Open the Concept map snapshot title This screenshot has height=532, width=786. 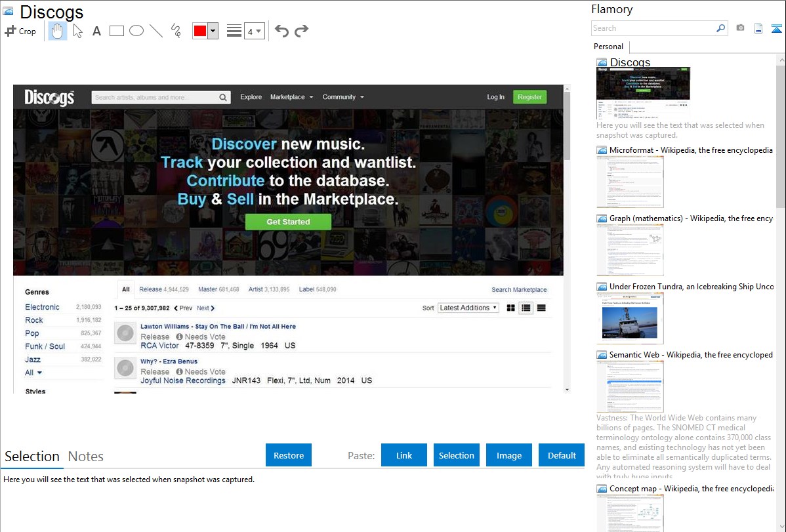(692, 488)
